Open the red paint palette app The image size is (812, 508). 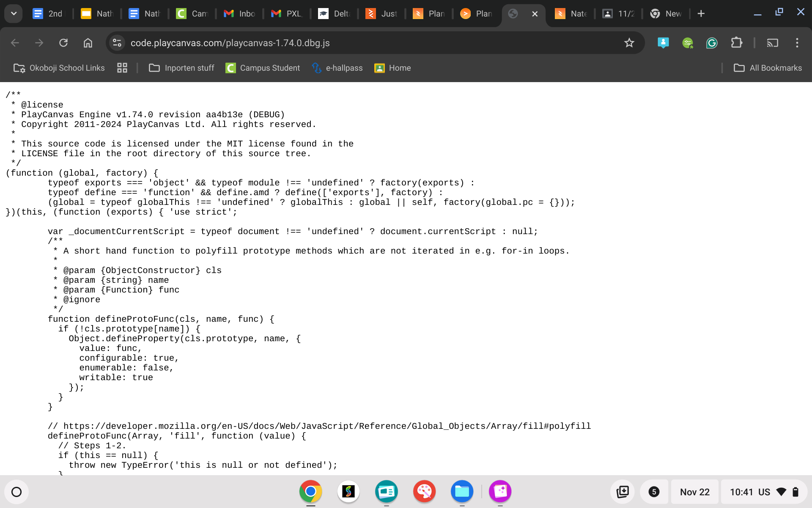(424, 491)
